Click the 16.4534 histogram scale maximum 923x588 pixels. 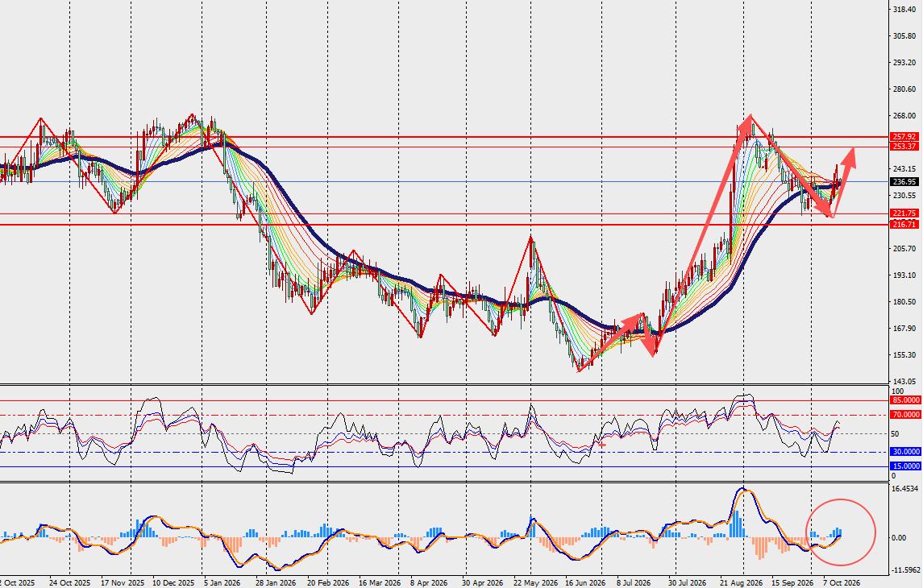point(905,489)
